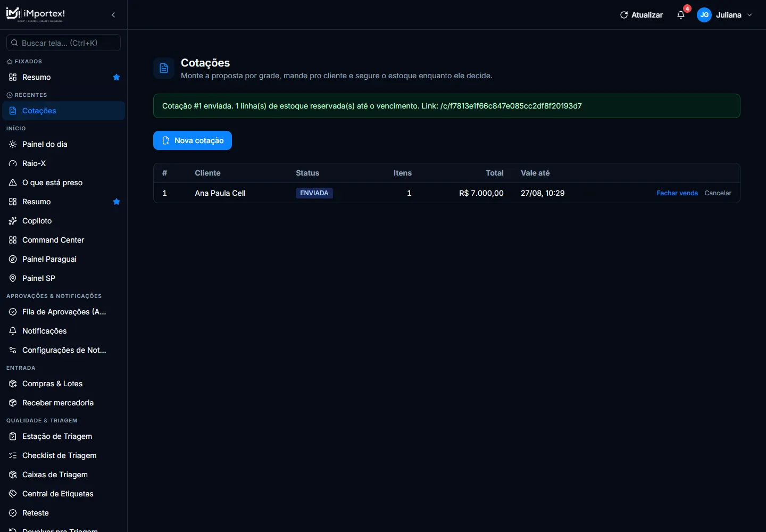Click the Total column header
Viewport: 766px width, 532px height.
point(495,173)
